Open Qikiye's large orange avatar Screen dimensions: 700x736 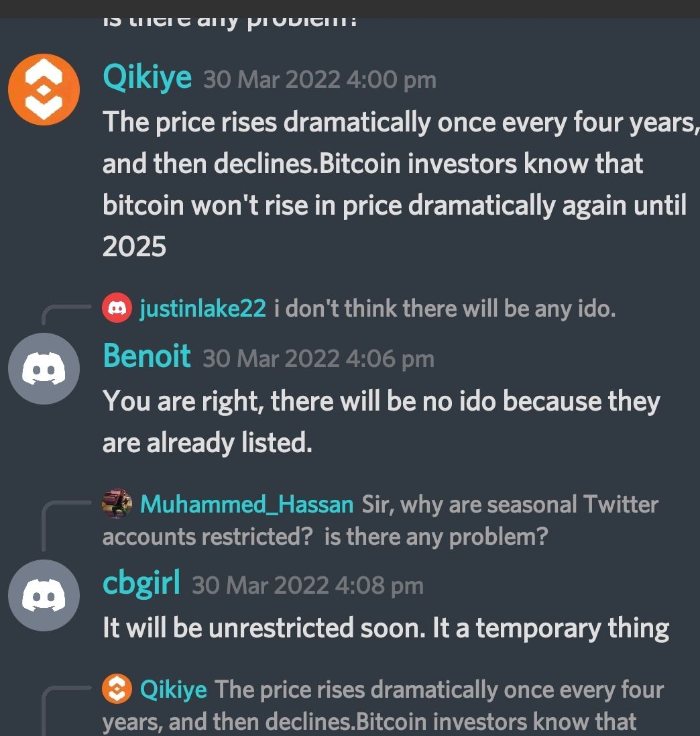tap(44, 89)
